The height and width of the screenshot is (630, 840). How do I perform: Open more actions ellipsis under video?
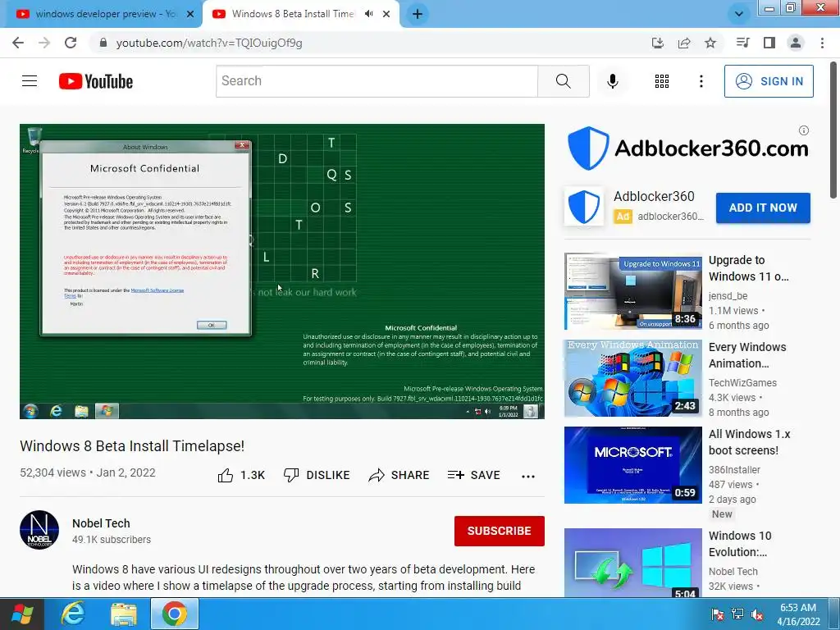click(x=528, y=476)
